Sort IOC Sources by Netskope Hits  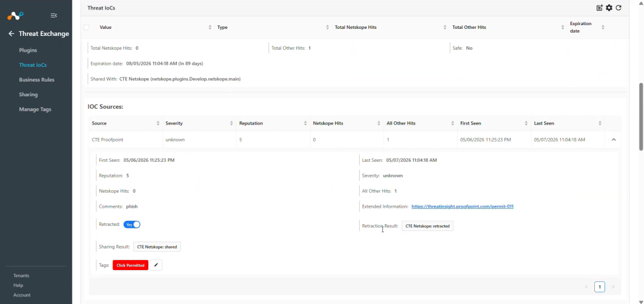pyautogui.click(x=379, y=123)
